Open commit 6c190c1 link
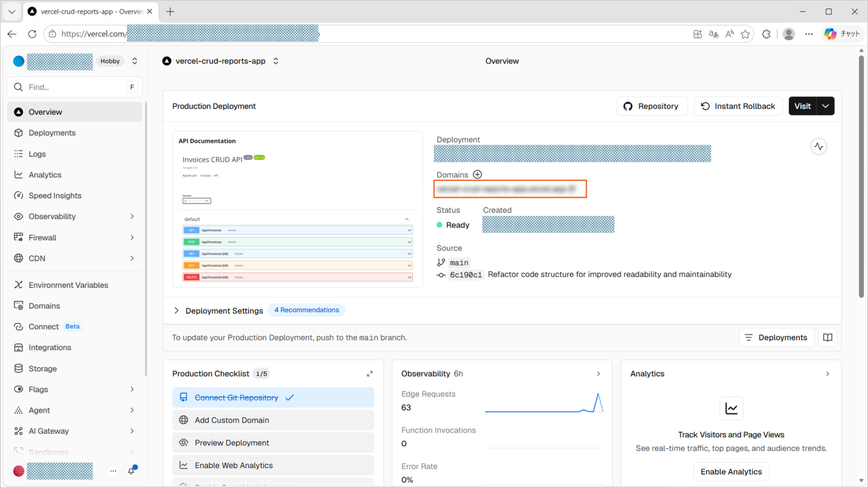 point(466,275)
